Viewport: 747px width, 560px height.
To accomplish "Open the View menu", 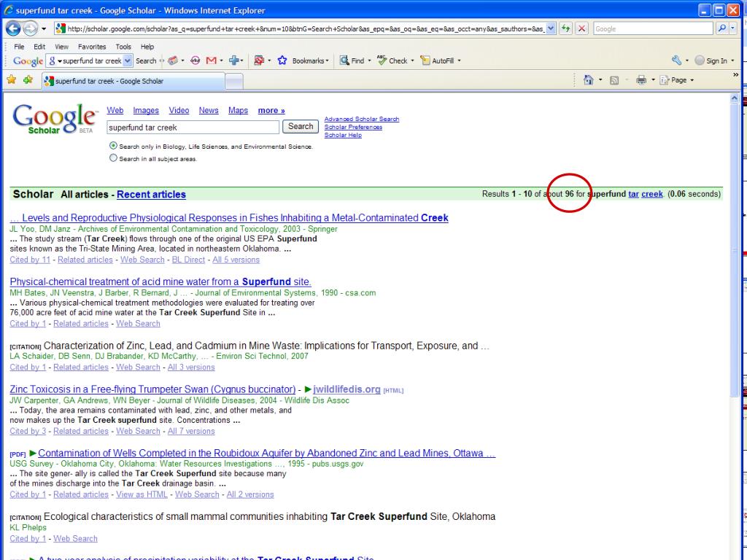I will point(61,47).
